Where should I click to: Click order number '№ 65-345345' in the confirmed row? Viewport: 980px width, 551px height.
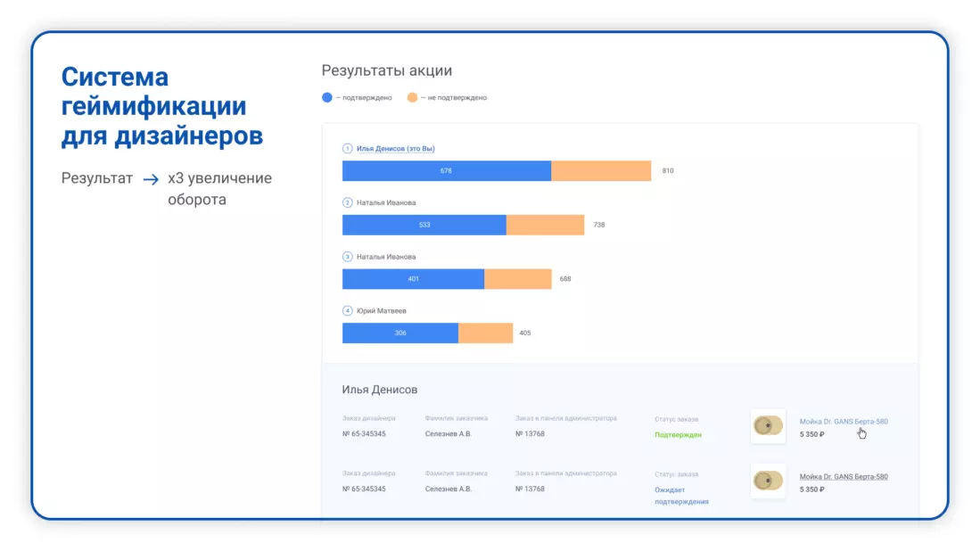click(364, 433)
